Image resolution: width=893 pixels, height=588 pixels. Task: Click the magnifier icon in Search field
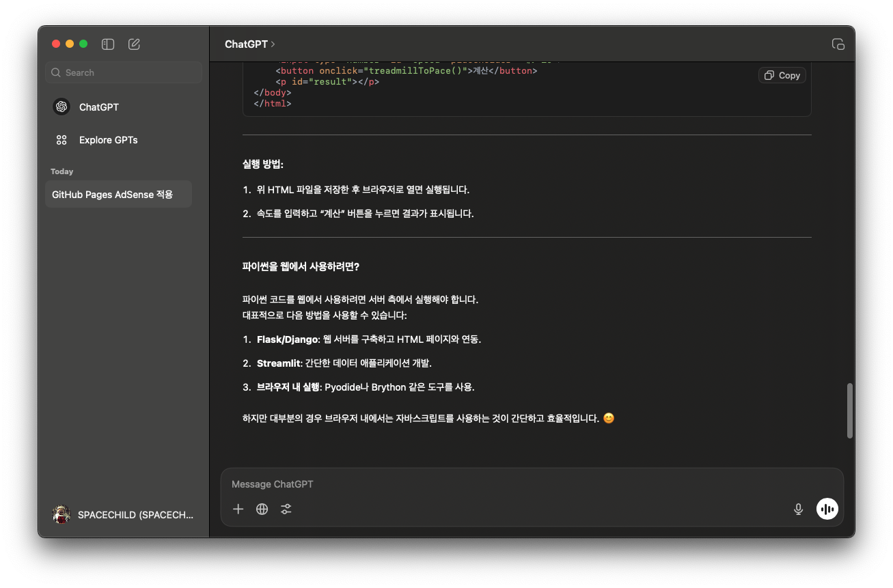[56, 72]
